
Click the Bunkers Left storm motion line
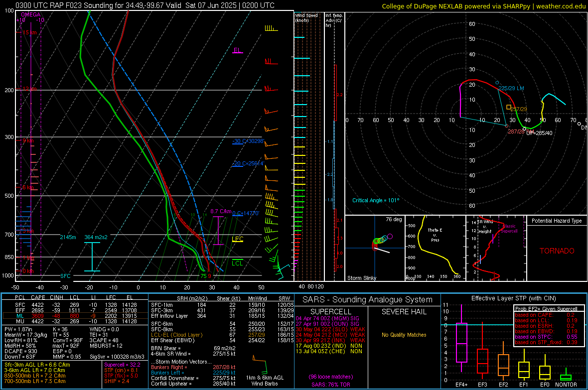tap(193, 373)
